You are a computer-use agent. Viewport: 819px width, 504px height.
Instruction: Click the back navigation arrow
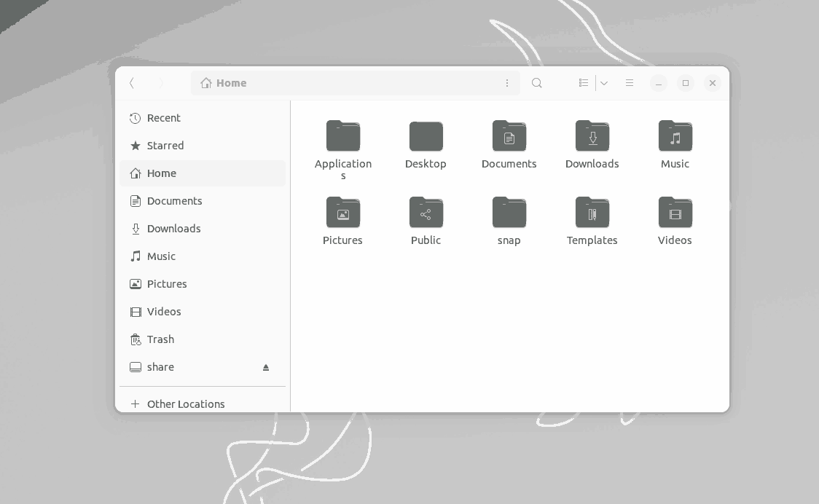coord(132,83)
